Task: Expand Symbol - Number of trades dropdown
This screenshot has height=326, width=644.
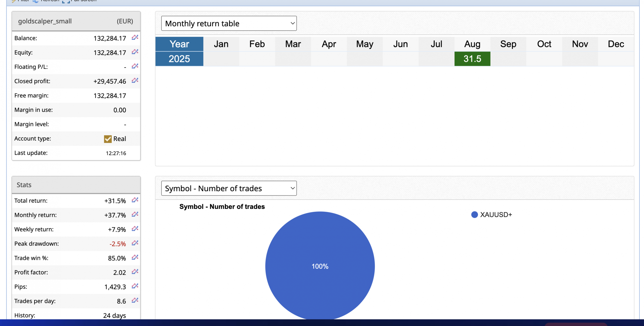Action: [229, 188]
